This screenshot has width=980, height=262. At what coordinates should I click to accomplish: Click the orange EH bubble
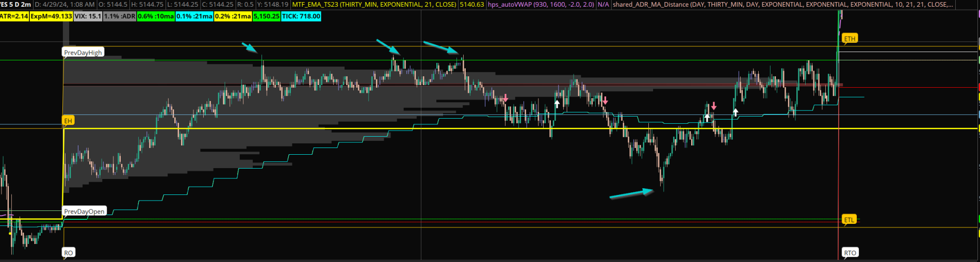[68, 121]
